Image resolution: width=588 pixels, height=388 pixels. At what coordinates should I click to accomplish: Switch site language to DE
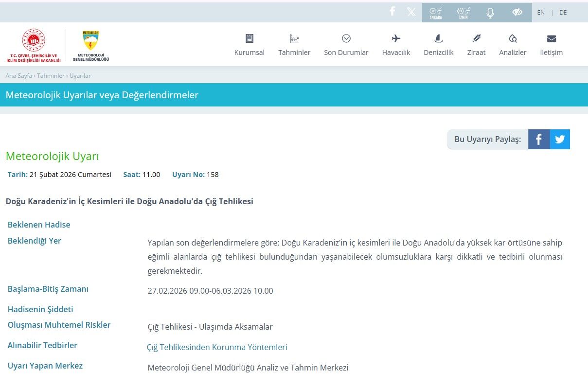click(563, 13)
